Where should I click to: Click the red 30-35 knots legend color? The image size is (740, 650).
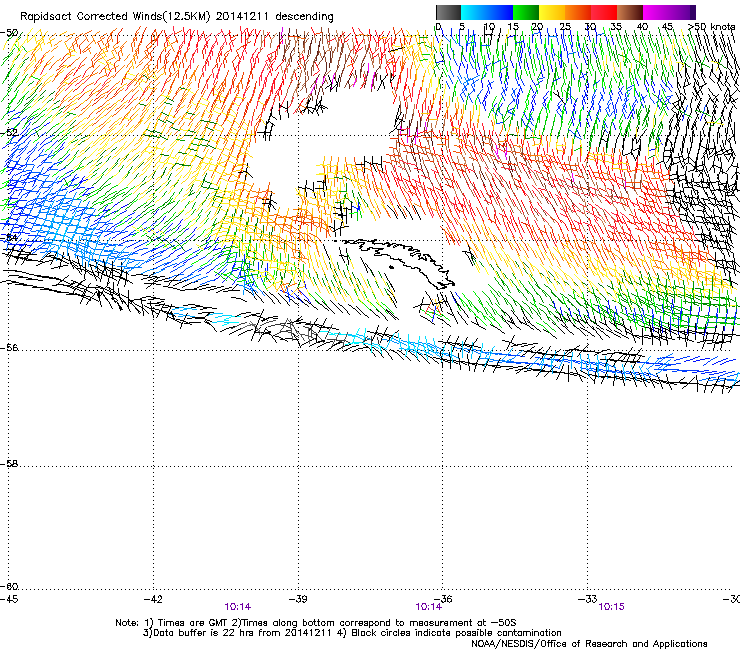pos(604,12)
